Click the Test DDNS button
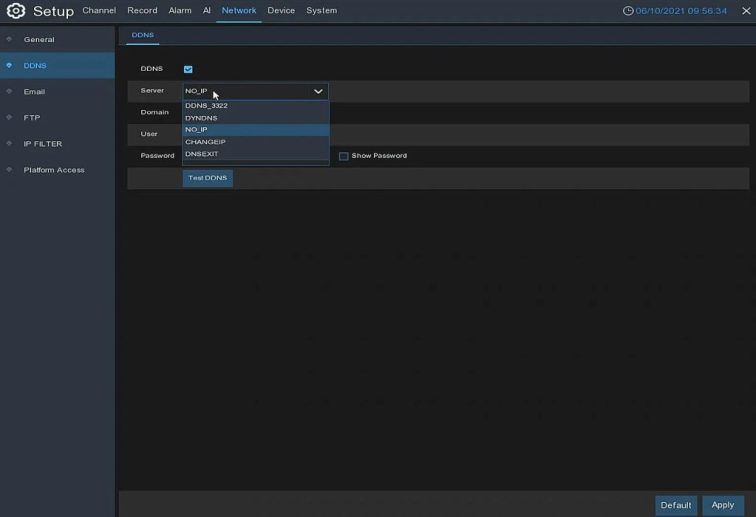Screen dimensions: 756x517 207,178
